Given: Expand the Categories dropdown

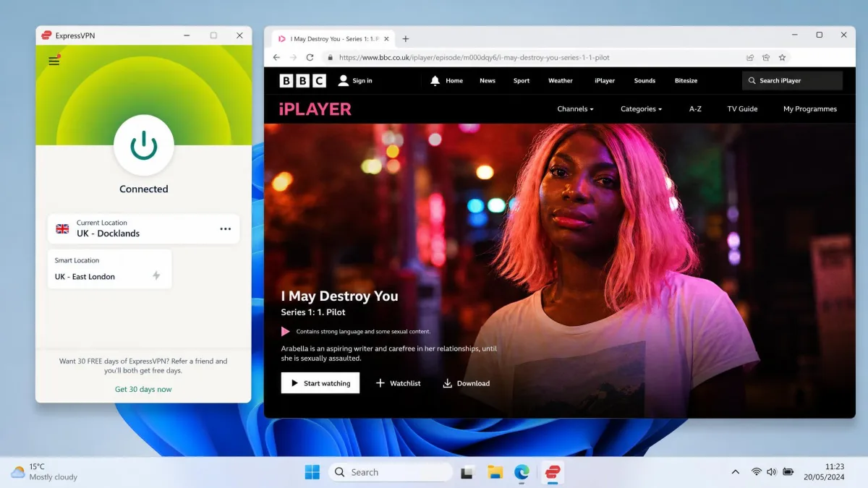Looking at the screenshot, I should [641, 109].
